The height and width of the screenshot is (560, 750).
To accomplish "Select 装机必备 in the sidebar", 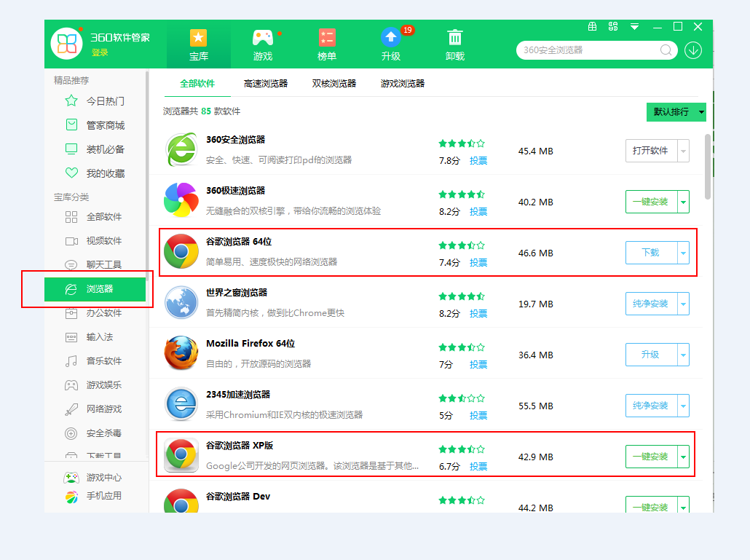I will 95,149.
